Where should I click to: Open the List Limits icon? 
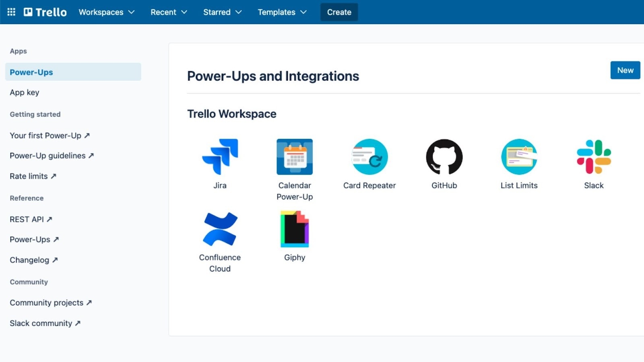(x=519, y=157)
